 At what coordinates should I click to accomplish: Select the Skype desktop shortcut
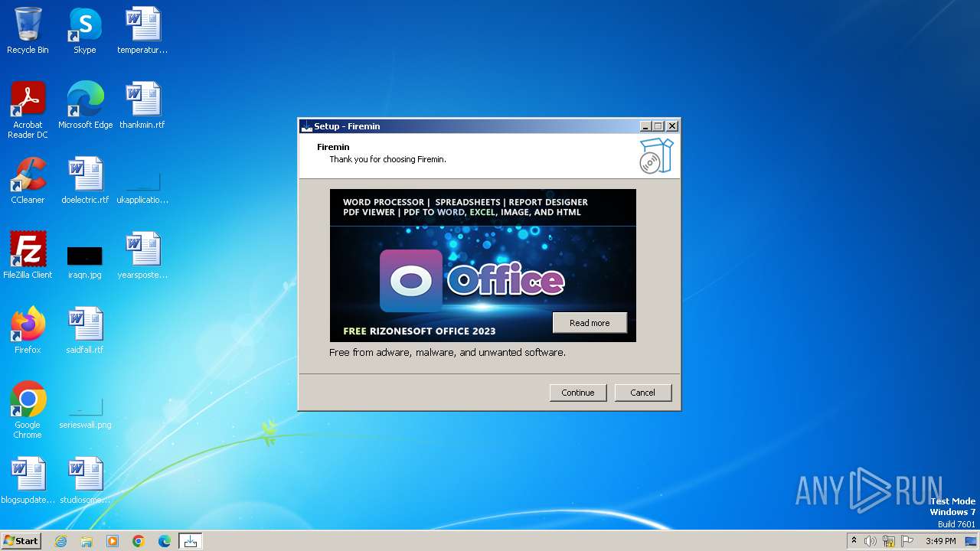pyautogui.click(x=85, y=31)
